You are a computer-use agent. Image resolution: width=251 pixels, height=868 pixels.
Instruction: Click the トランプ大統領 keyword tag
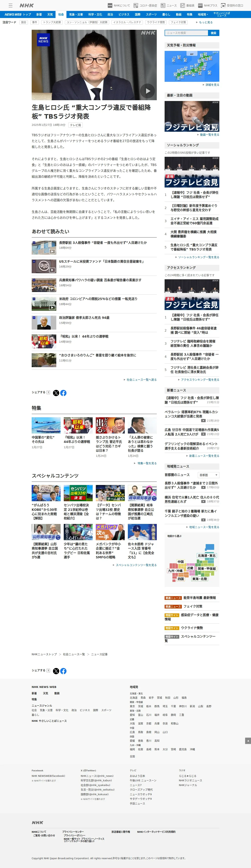click(x=52, y=22)
